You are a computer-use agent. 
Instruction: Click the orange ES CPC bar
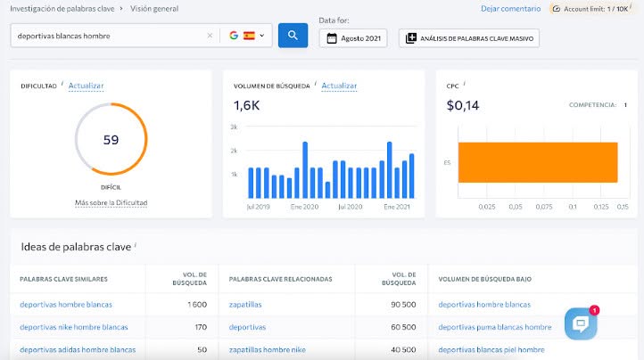[x=538, y=162]
